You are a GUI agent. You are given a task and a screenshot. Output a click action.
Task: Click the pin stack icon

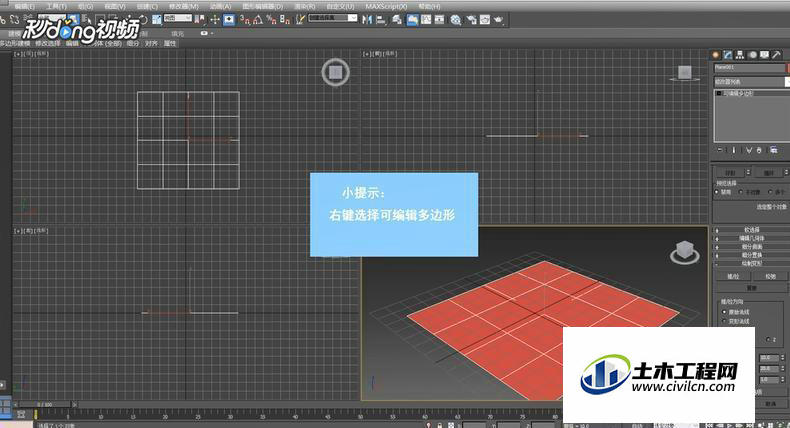pyautogui.click(x=720, y=150)
